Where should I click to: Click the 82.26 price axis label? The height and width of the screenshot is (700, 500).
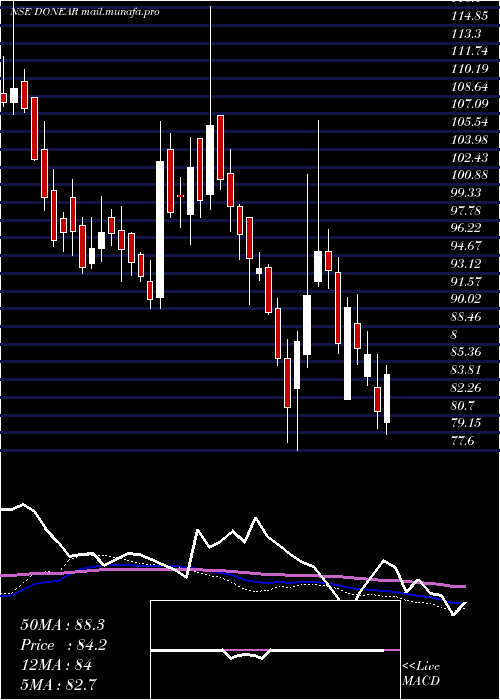tap(467, 388)
